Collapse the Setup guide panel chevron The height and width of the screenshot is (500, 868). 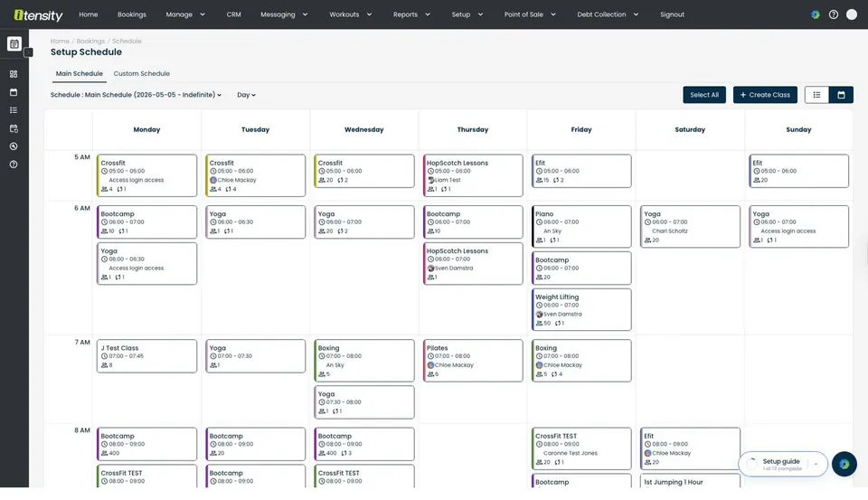coord(816,464)
